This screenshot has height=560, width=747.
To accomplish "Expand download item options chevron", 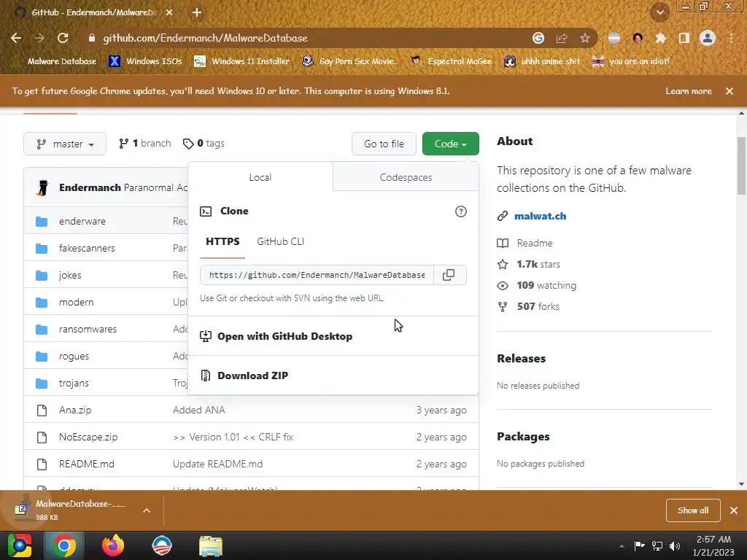I will [x=147, y=510].
